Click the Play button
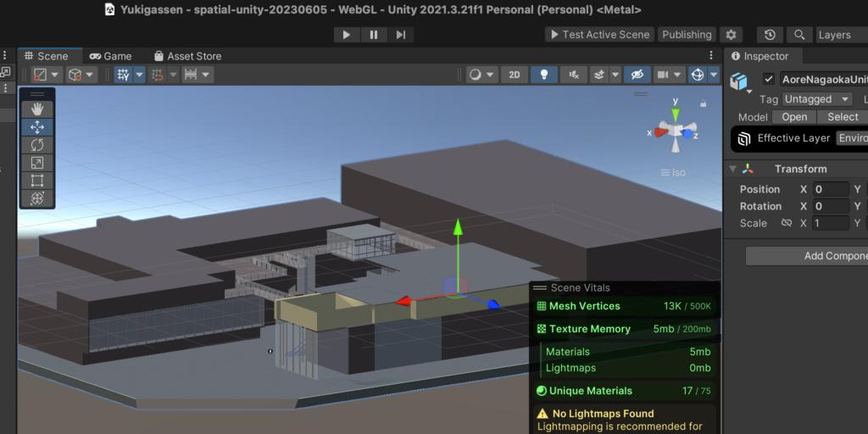Viewport: 868px width, 434px height. 346,35
